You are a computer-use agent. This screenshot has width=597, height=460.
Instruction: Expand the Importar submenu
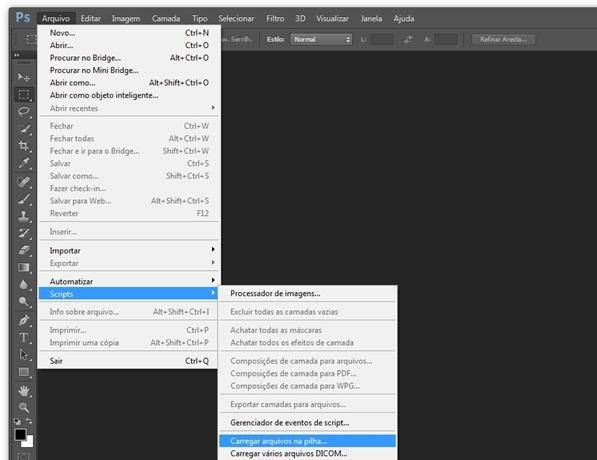(x=129, y=251)
